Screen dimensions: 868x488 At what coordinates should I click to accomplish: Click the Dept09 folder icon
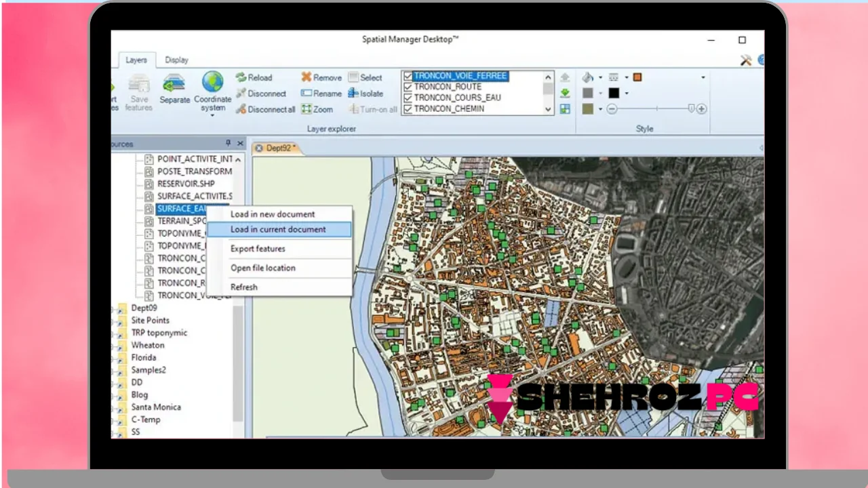pyautogui.click(x=122, y=308)
